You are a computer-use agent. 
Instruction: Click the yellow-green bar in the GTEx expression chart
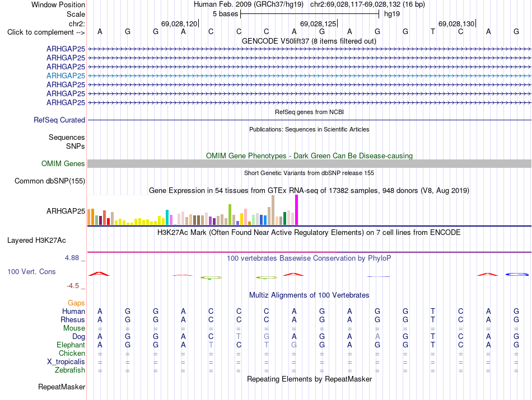[x=230, y=215]
